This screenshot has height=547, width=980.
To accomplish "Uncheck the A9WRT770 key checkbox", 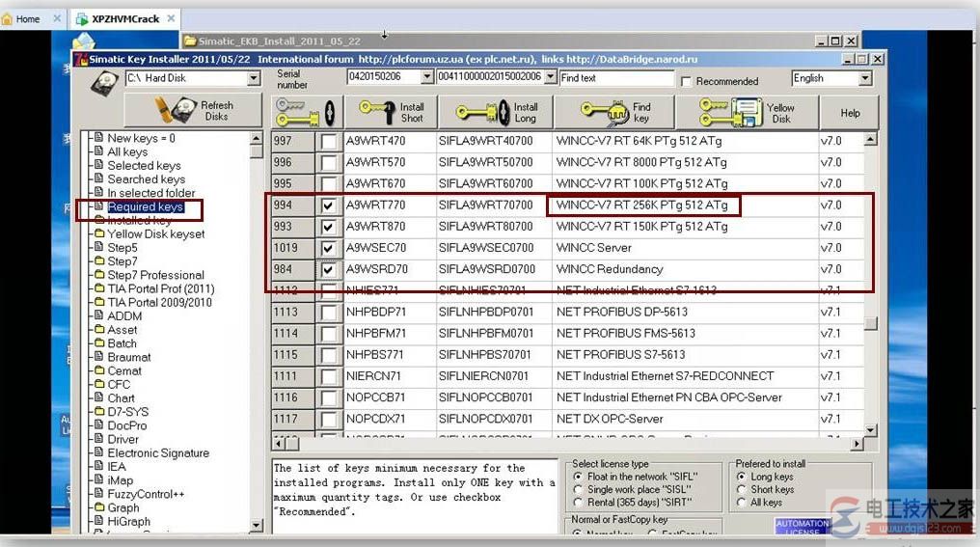I will tap(328, 205).
